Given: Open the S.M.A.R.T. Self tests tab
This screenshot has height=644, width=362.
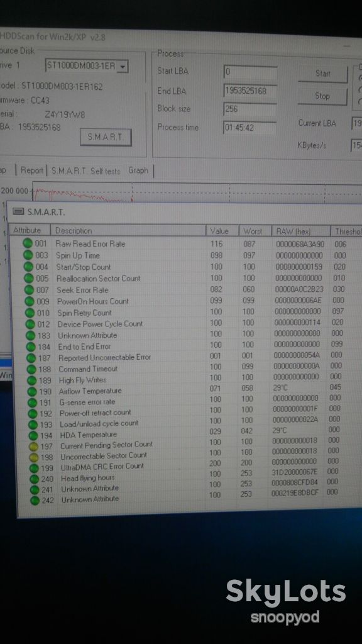Looking at the screenshot, I should point(85,171).
